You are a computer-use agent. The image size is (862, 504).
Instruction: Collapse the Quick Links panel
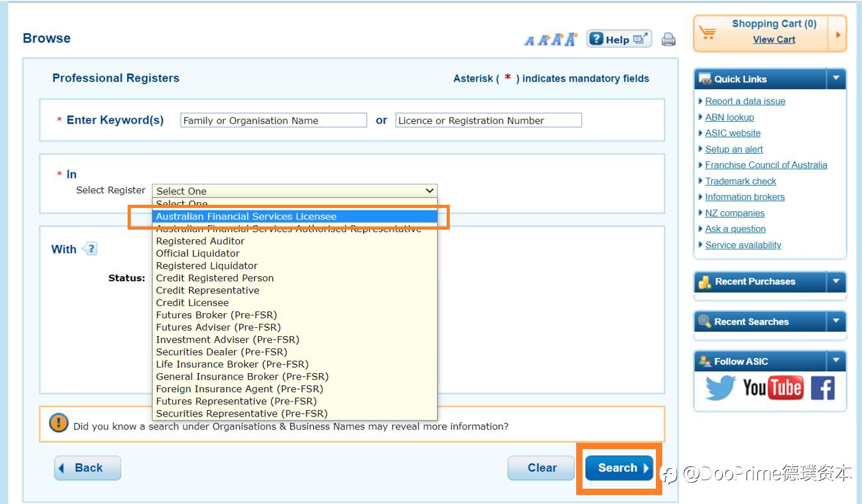point(836,79)
